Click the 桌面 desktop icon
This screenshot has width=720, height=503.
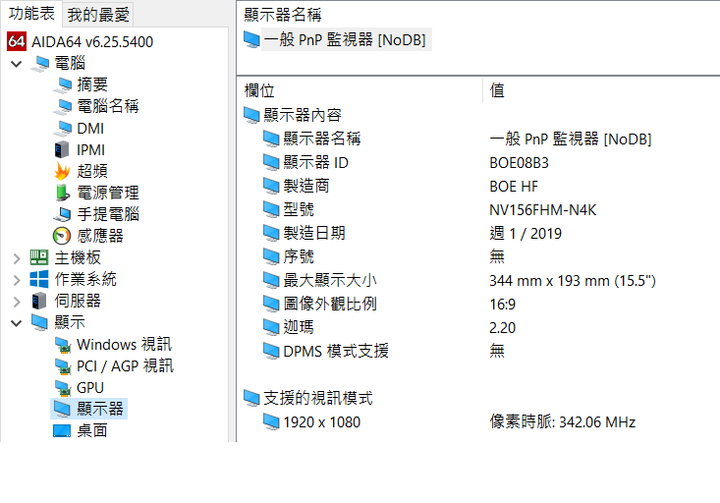pos(62,430)
